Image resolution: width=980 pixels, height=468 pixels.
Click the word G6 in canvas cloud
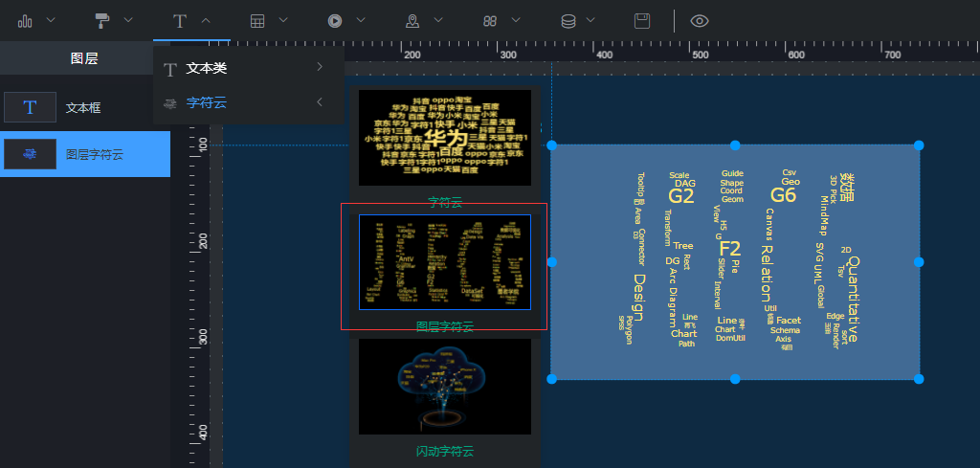point(783,195)
